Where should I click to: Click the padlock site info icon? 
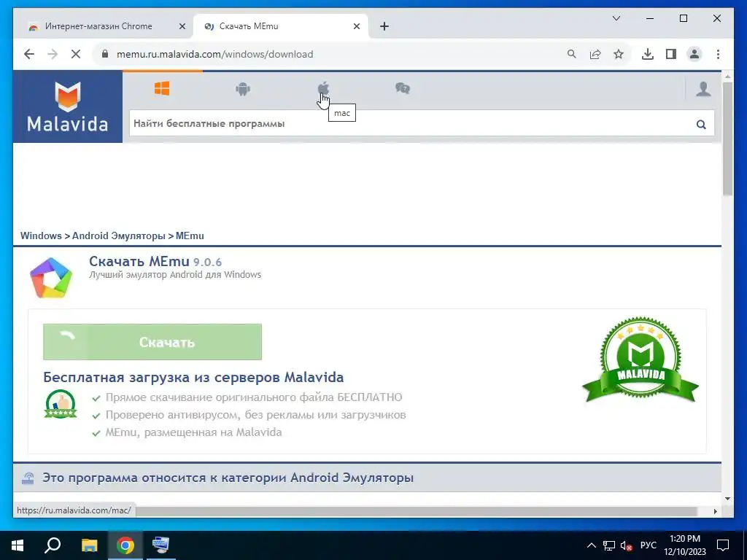pos(105,54)
